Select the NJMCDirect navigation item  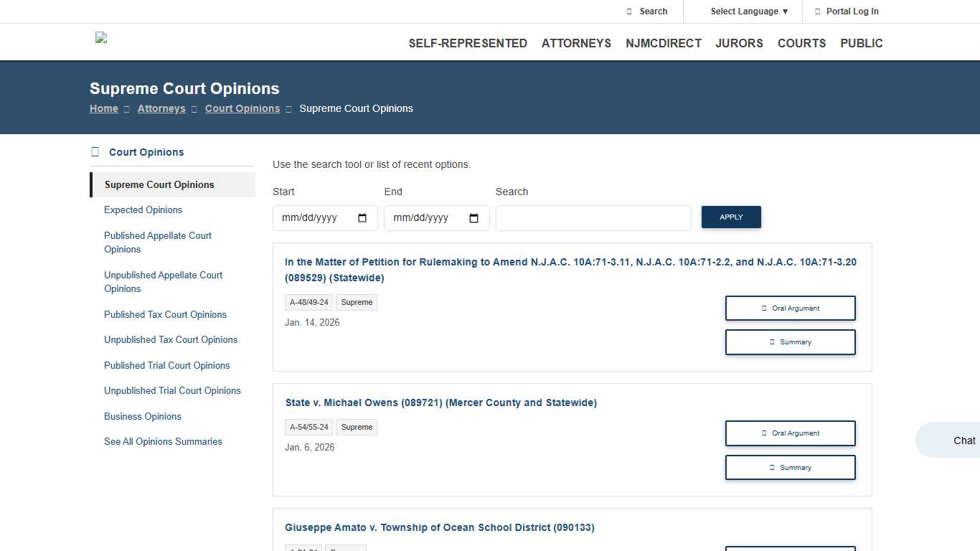point(663,43)
